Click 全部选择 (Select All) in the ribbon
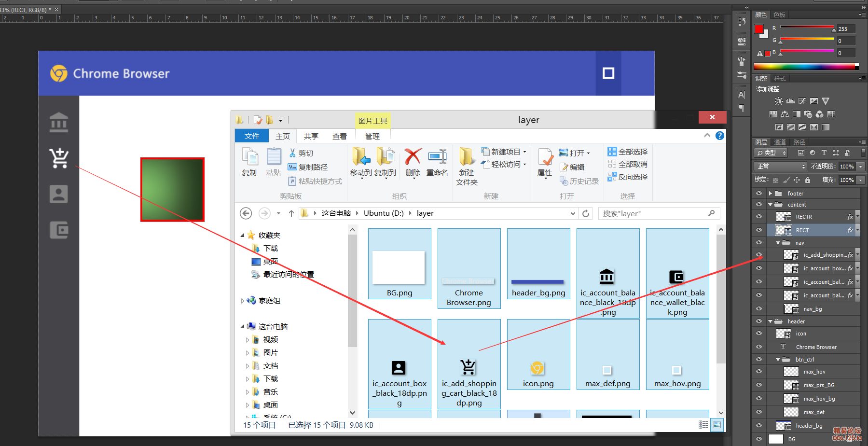This screenshot has height=446, width=868. (628, 152)
